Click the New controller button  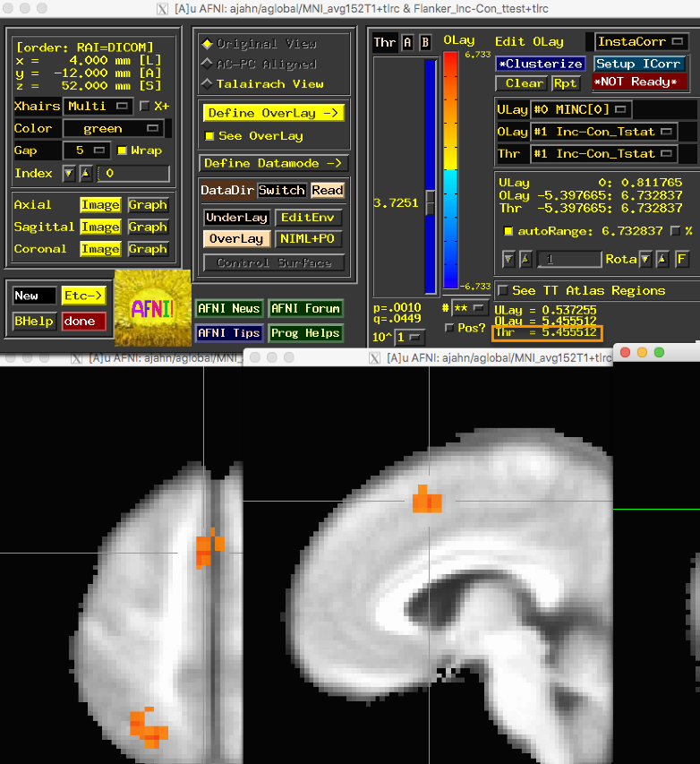(x=34, y=296)
